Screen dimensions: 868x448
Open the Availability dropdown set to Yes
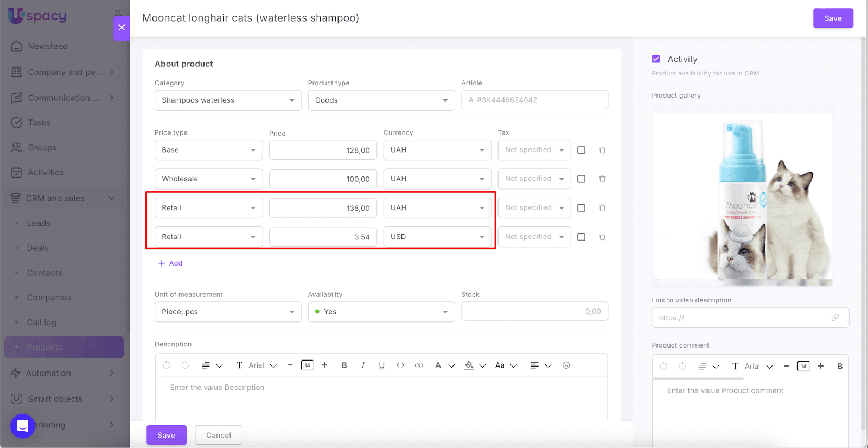[x=381, y=312]
